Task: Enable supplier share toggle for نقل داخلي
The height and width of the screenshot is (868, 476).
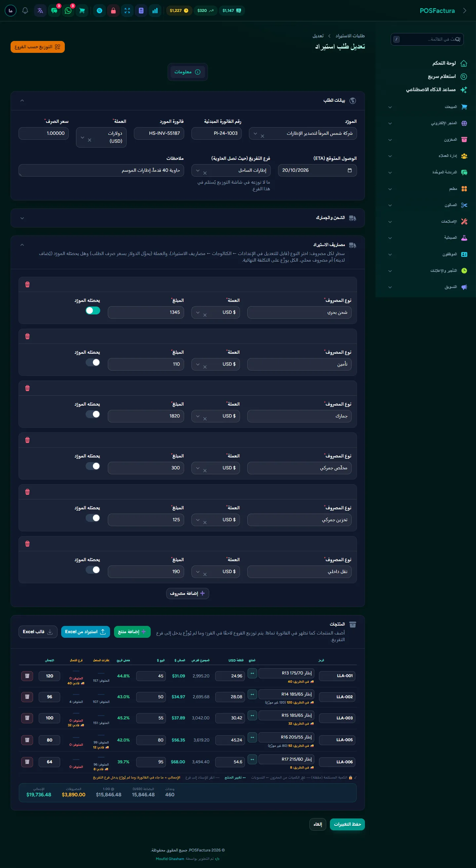Action: (x=93, y=570)
